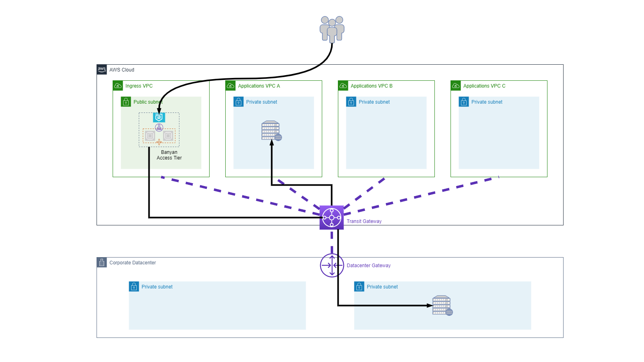Click the Public subnet lock icon
The image size is (644, 362).
126,102
